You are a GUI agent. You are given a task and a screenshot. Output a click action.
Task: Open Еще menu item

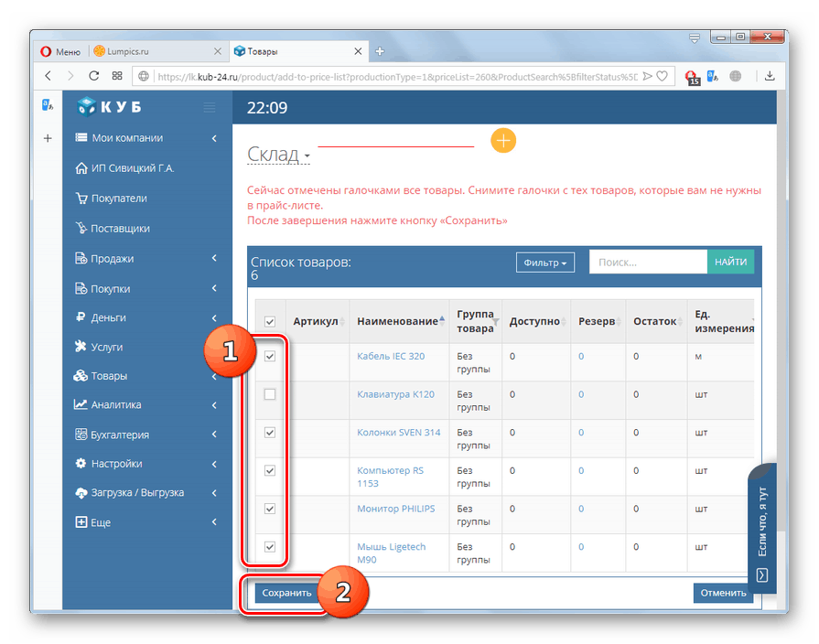93,522
